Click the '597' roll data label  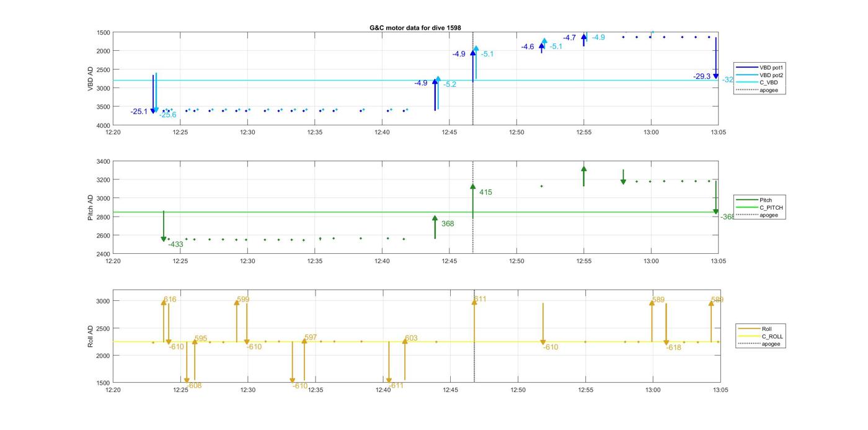(x=311, y=338)
